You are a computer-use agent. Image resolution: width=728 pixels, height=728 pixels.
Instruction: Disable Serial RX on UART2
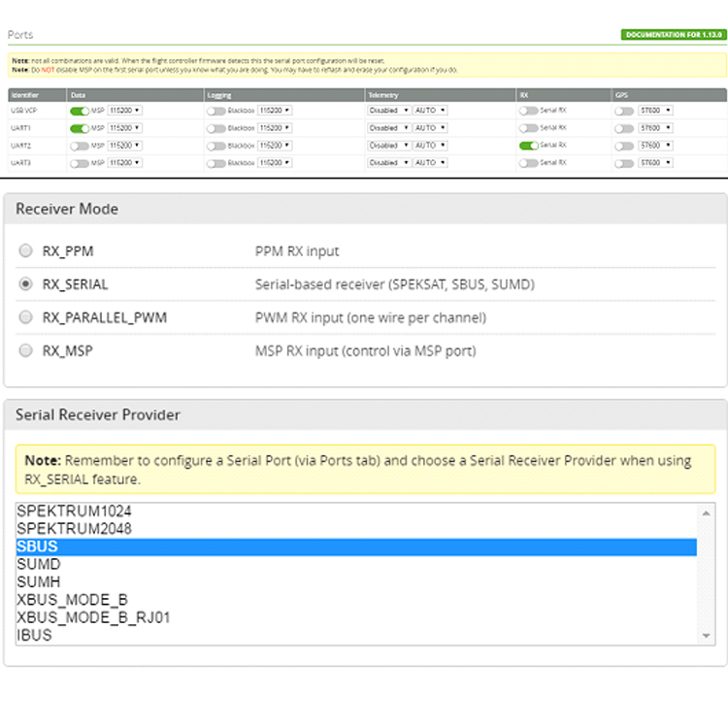pyautogui.click(x=528, y=146)
